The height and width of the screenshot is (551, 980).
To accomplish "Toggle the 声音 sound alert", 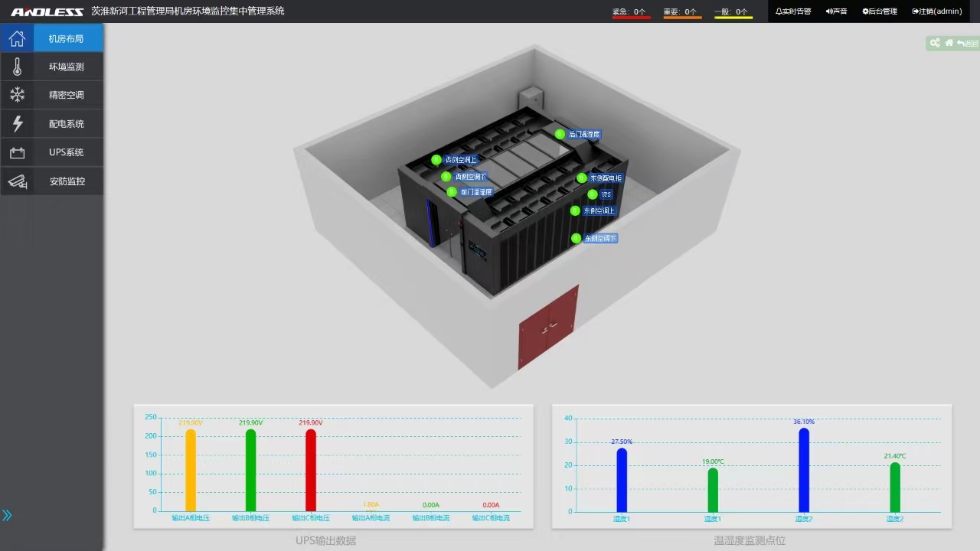I will [836, 11].
